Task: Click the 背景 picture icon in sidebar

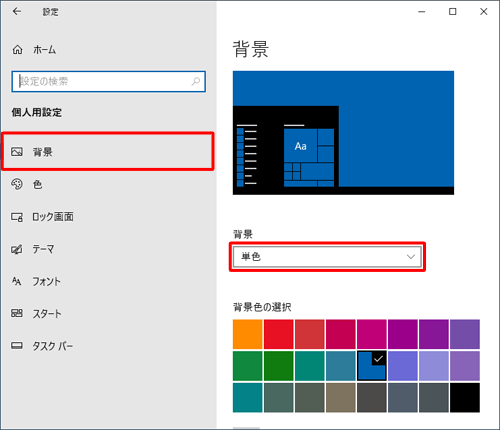Action: click(17, 152)
